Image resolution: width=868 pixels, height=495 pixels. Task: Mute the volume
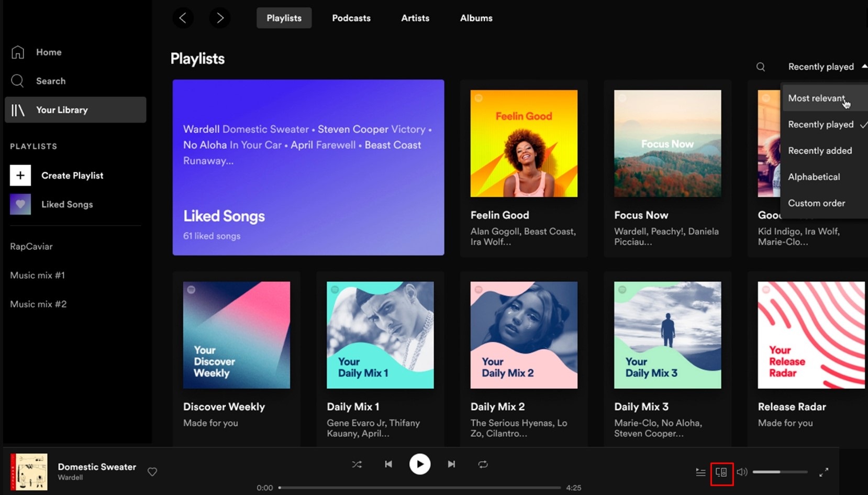pyautogui.click(x=742, y=472)
